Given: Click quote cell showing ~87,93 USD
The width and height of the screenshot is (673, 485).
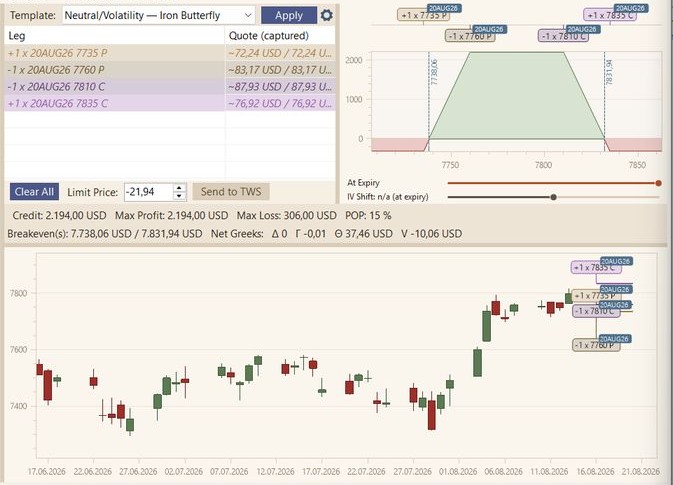Looking at the screenshot, I should pyautogui.click(x=280, y=87).
